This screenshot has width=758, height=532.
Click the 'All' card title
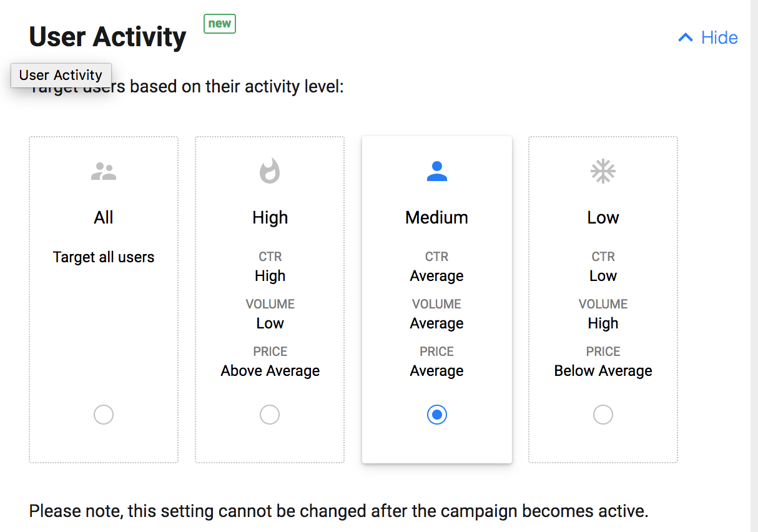pyautogui.click(x=104, y=217)
